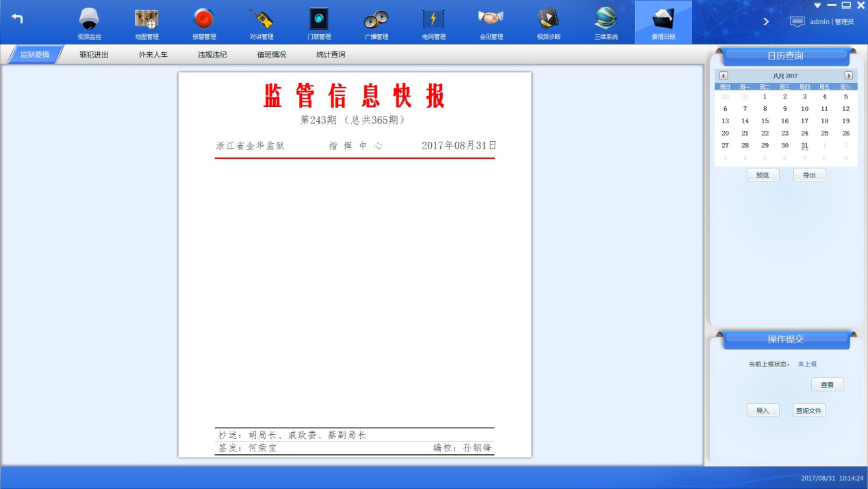The height and width of the screenshot is (489, 868).
Task: Click the back arrow icon
Action: click(x=17, y=19)
